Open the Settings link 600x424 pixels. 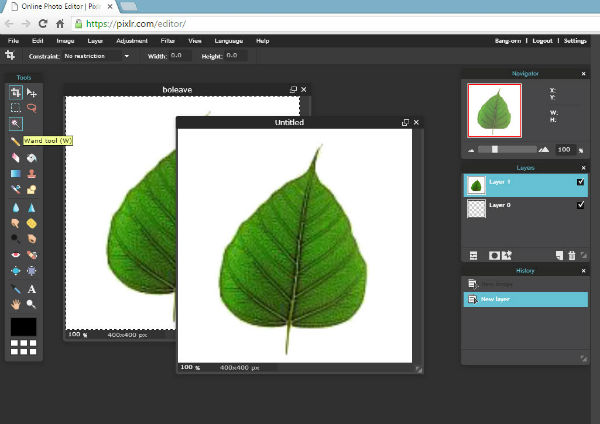point(575,41)
